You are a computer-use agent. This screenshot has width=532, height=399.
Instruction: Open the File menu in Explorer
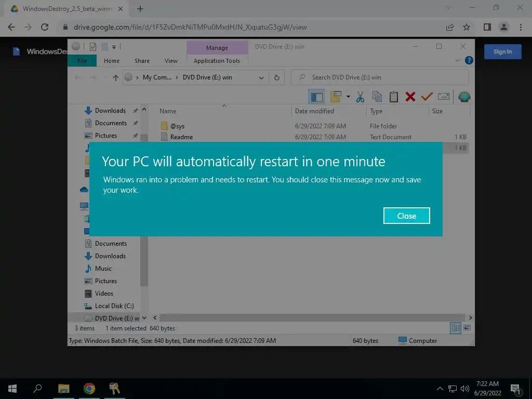[x=82, y=61]
